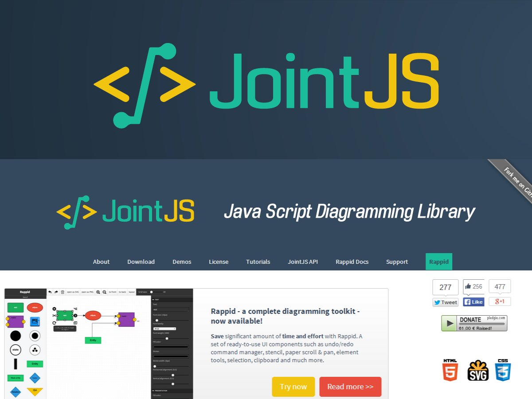
Task: Open the Support menu item
Action: click(397, 262)
